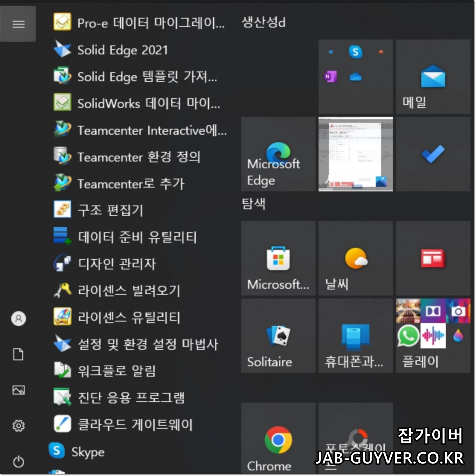Open the 날씨 weather tile
This screenshot has height=476, width=476.
pos(356,258)
